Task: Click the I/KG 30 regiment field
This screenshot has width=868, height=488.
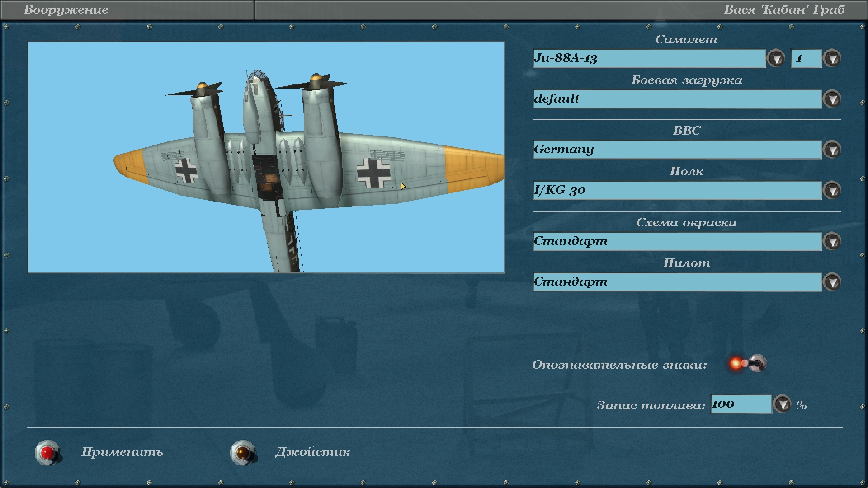Action: coord(677,191)
